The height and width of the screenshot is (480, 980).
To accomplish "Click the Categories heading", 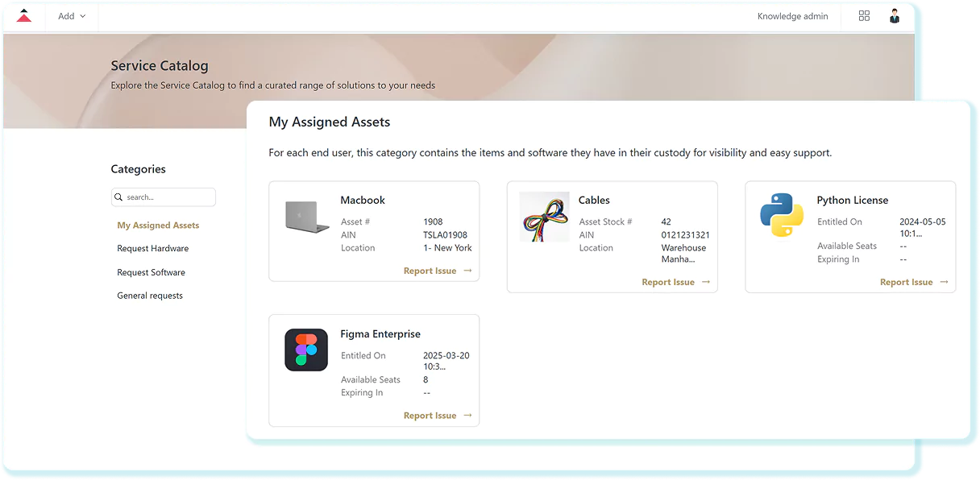I will (138, 169).
